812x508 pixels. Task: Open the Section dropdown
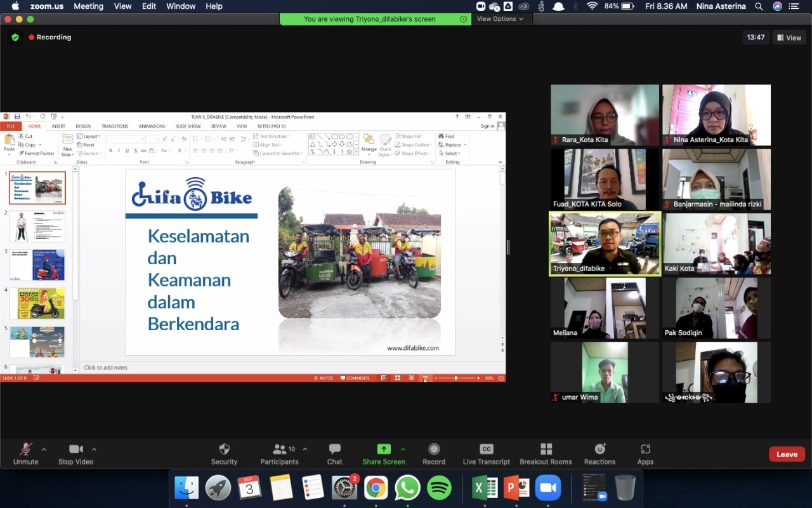89,153
